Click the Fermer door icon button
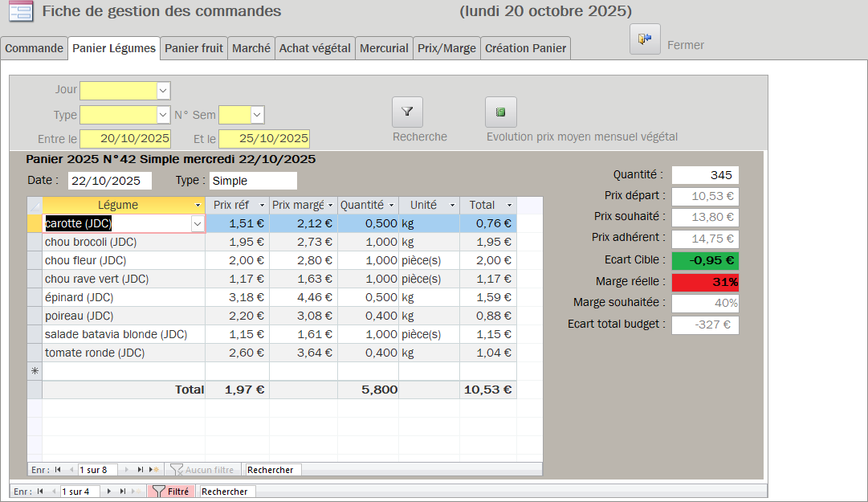Image resolution: width=868 pixels, height=502 pixels. 645,39
